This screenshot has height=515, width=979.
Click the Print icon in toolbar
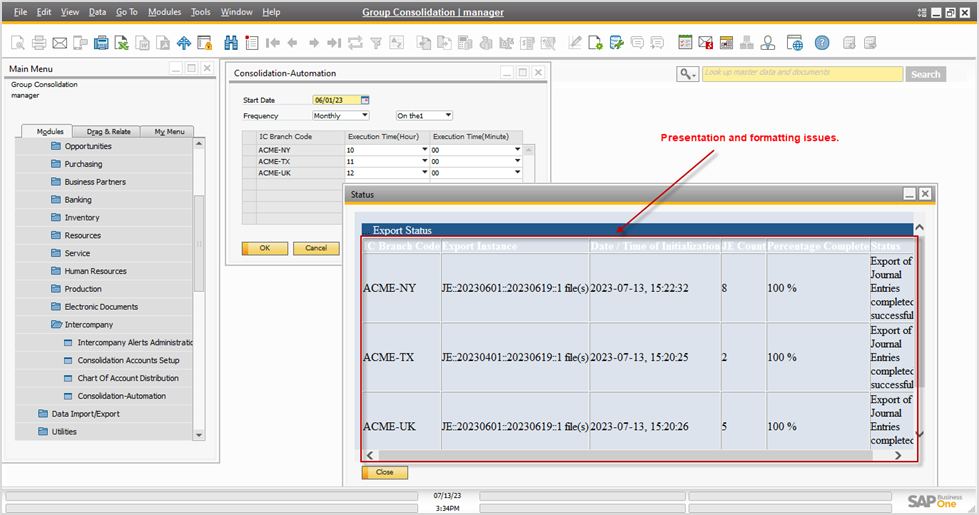coord(39,43)
